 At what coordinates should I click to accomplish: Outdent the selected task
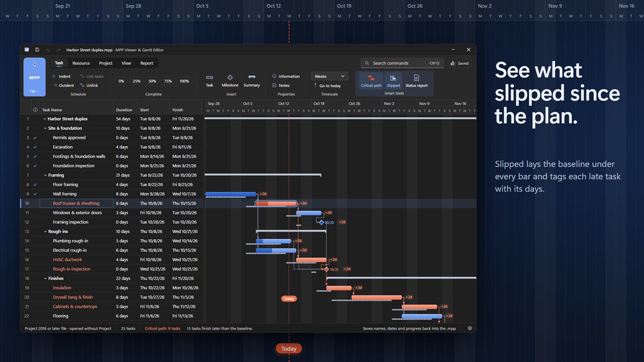pyautogui.click(x=63, y=85)
